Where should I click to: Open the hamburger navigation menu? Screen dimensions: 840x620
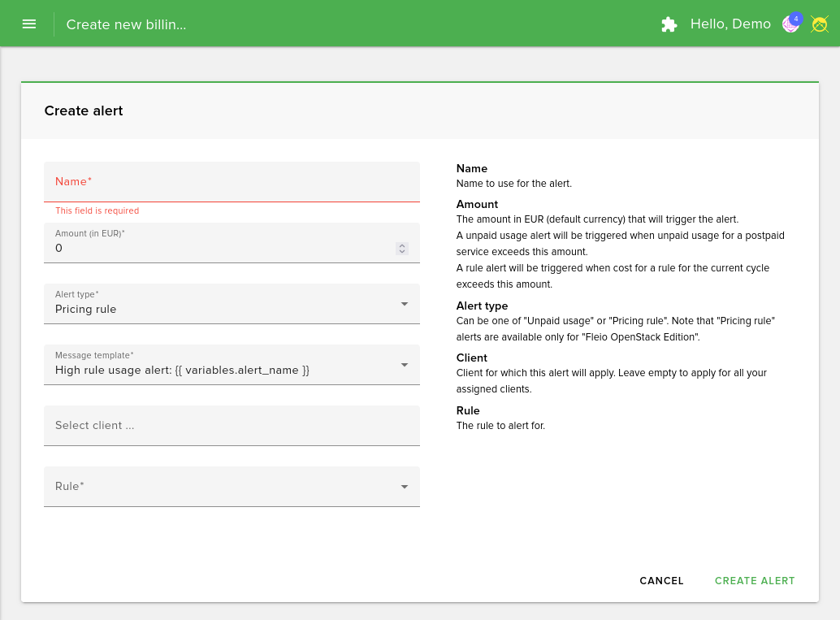click(29, 24)
